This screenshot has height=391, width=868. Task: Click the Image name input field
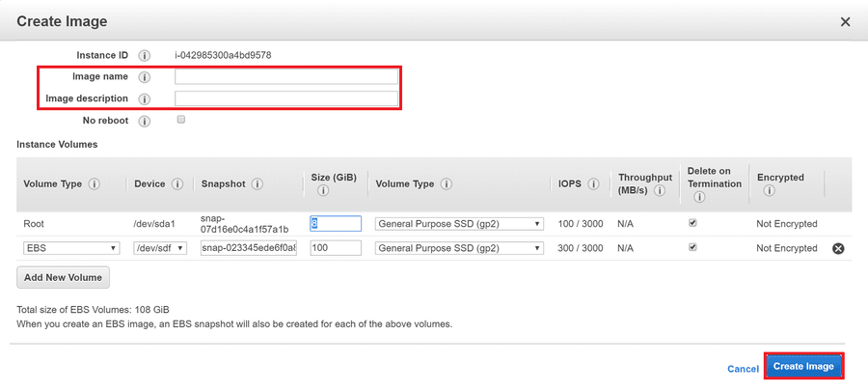point(286,76)
